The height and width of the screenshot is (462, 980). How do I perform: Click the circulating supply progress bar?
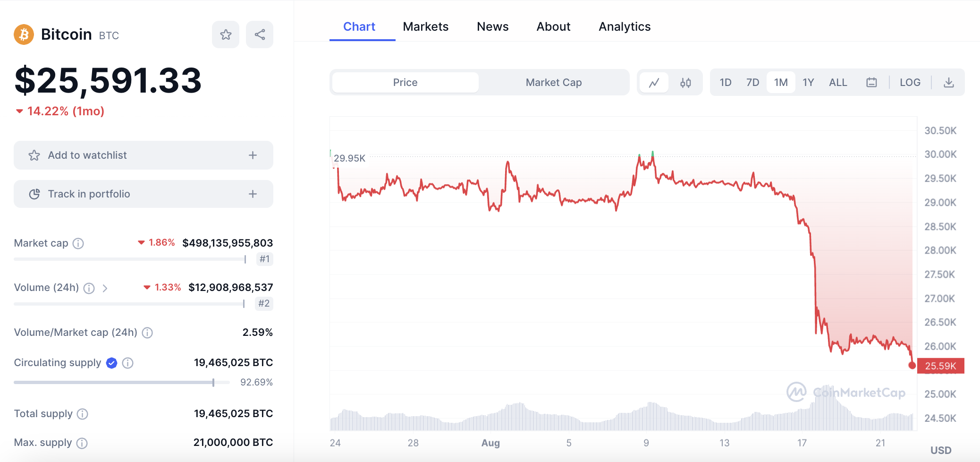coord(121,382)
